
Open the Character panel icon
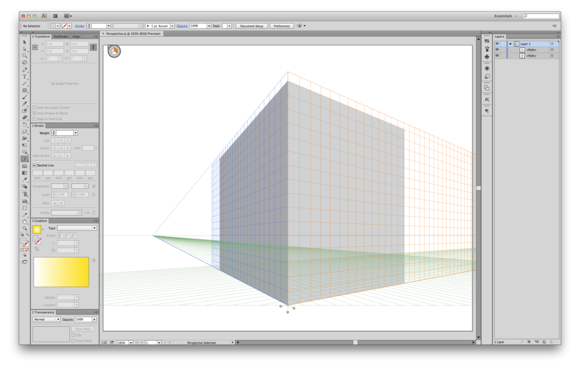[487, 100]
